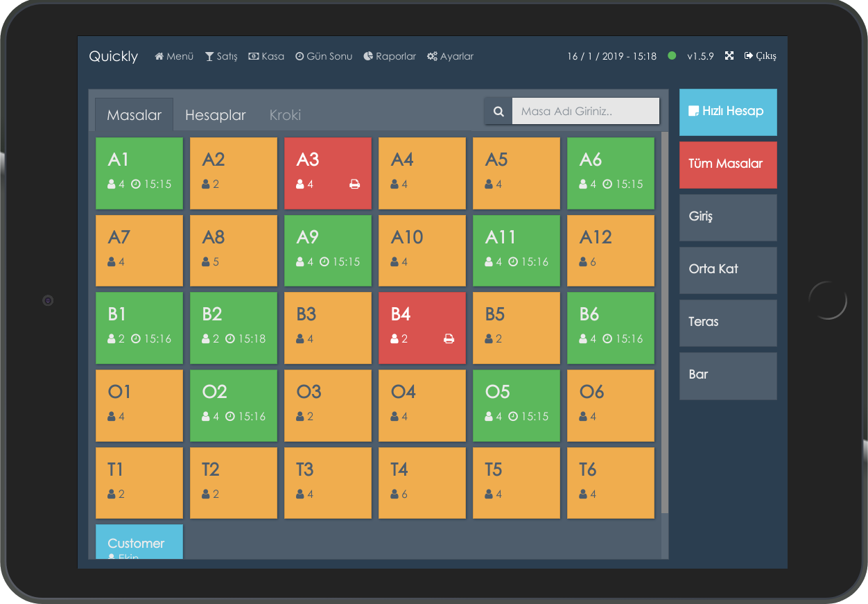
Task: Click the Tüm Masalar button
Action: coord(728,165)
